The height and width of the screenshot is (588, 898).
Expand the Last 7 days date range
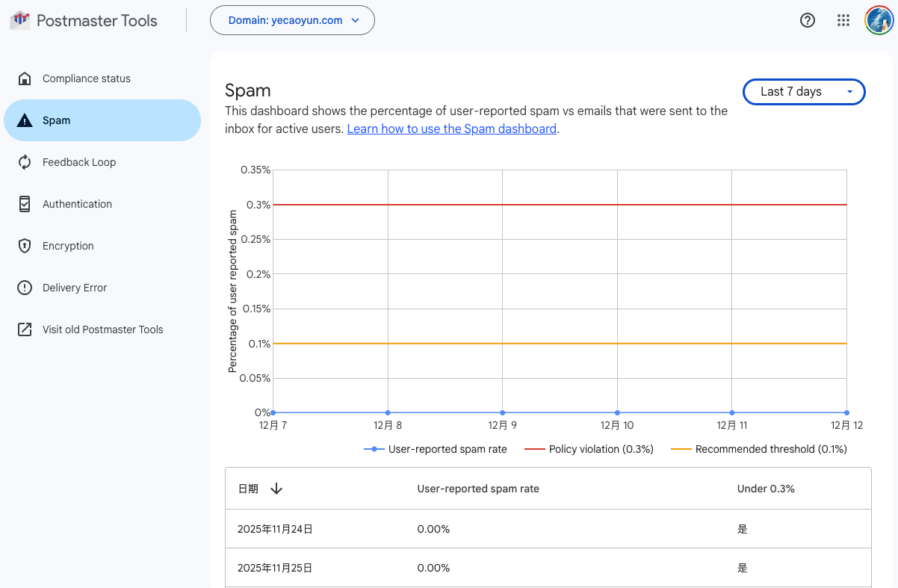tap(804, 92)
